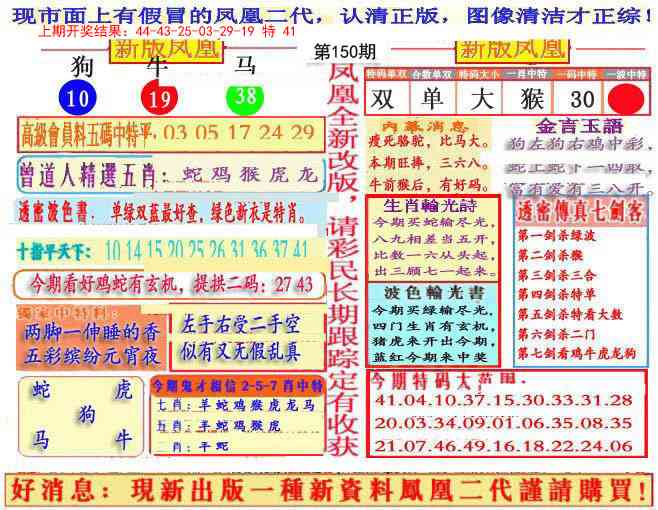The width and height of the screenshot is (658, 510).
Task: Click the 金言玉語 heading
Action: click(x=580, y=126)
